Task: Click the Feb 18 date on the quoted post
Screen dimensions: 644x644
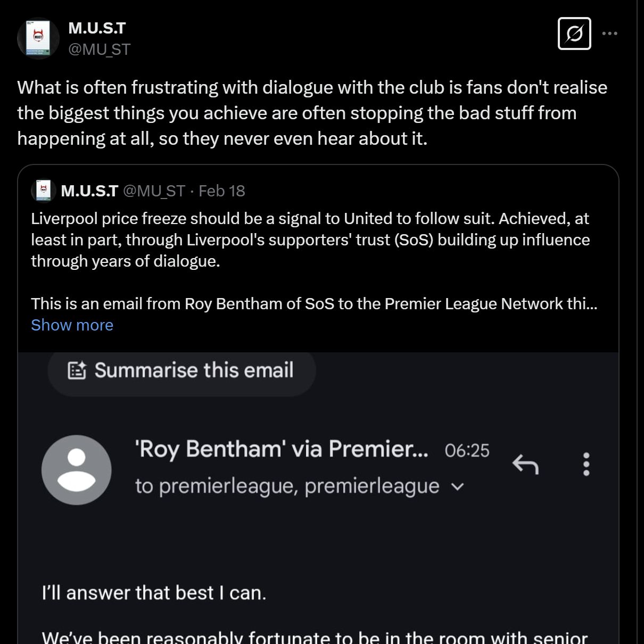Action: [x=221, y=191]
